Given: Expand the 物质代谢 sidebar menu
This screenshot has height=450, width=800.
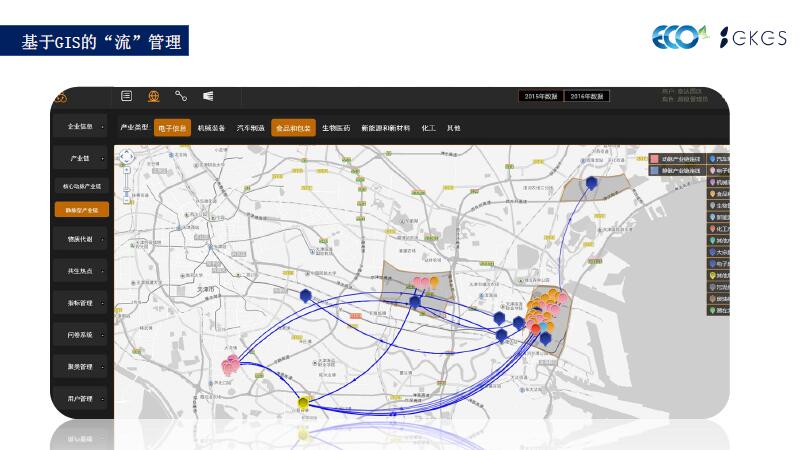Looking at the screenshot, I should pyautogui.click(x=80, y=240).
